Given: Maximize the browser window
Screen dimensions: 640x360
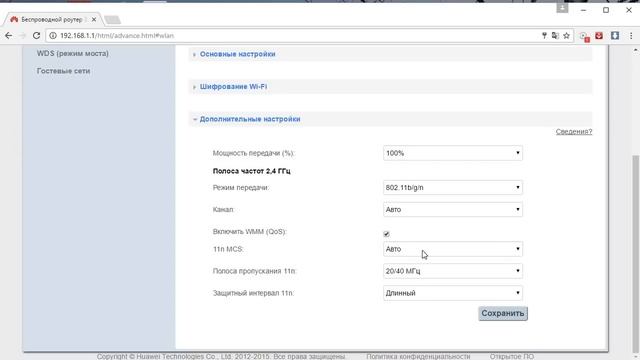Looking at the screenshot, I should (606, 10).
